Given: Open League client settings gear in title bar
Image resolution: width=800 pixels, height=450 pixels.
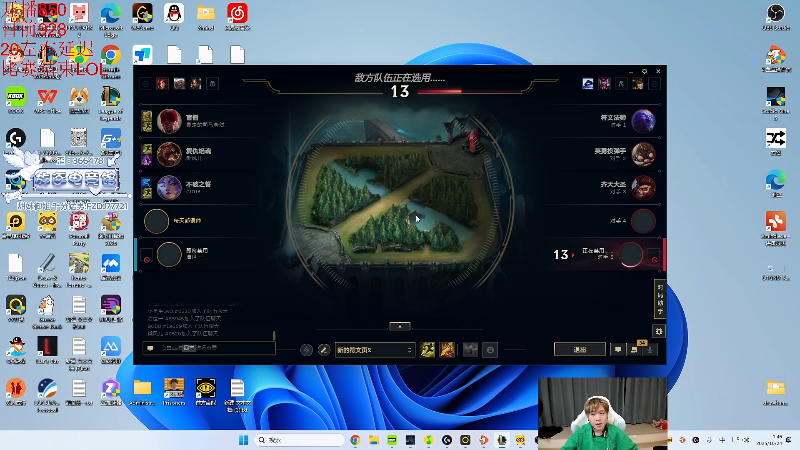Looking at the screenshot, I should pyautogui.click(x=644, y=71).
